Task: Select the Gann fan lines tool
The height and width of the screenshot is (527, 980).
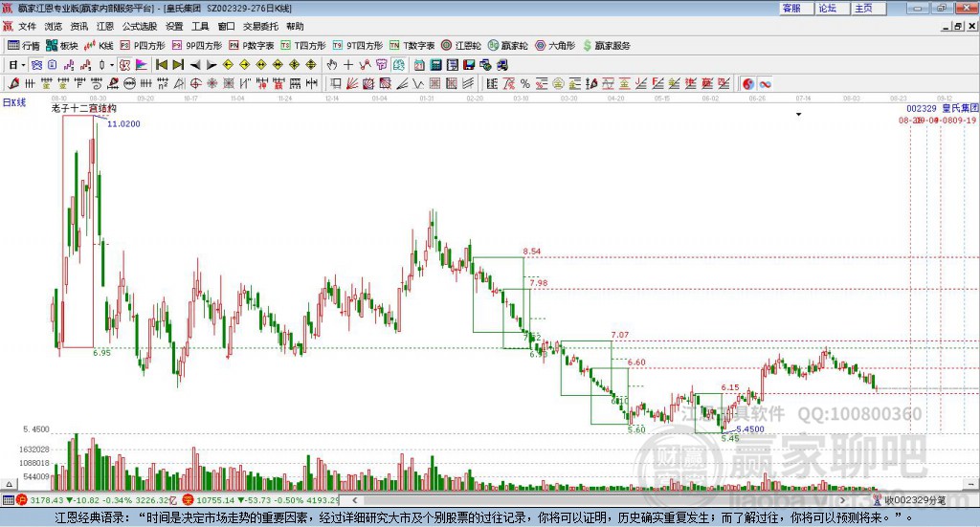Action: coord(351,83)
